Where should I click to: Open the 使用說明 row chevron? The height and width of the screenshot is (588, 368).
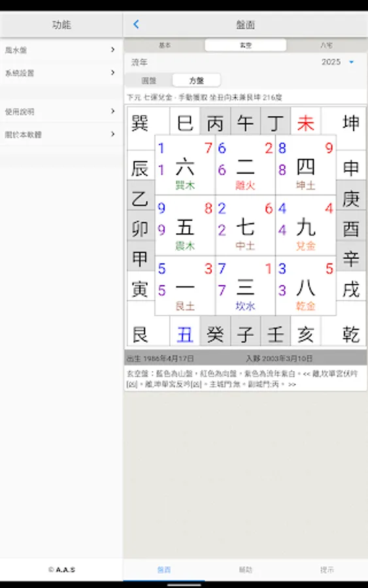point(112,111)
